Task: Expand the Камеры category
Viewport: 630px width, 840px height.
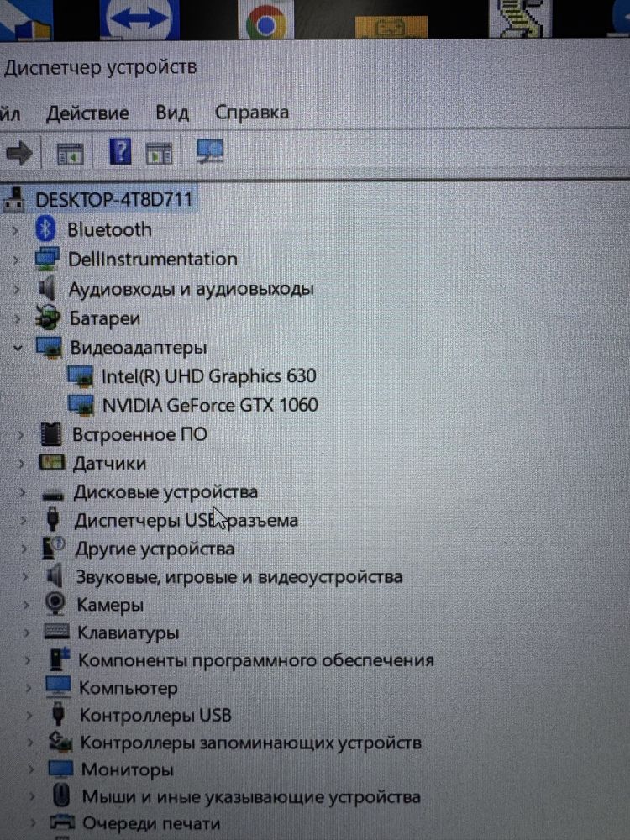Action: tap(26, 605)
